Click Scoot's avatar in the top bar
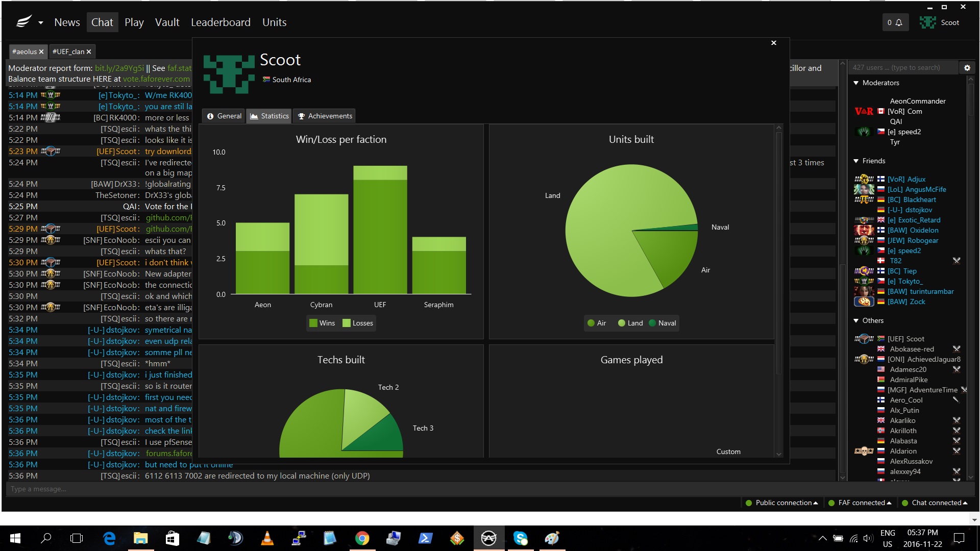The height and width of the screenshot is (551, 980). click(x=927, y=22)
